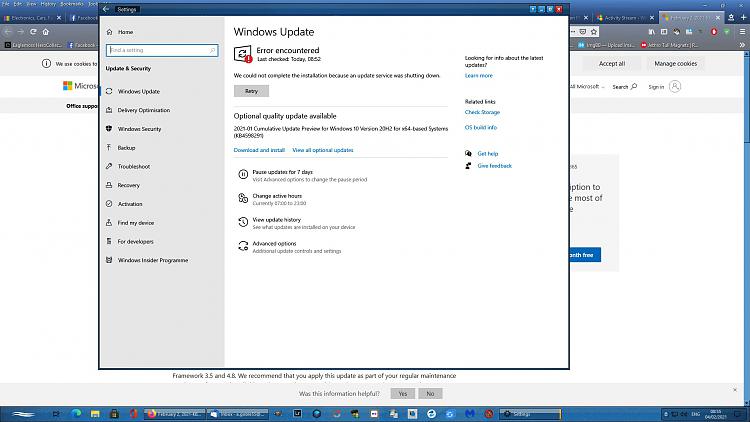Click the Firefox back arrow
This screenshot has height=422, width=750.
8,32
